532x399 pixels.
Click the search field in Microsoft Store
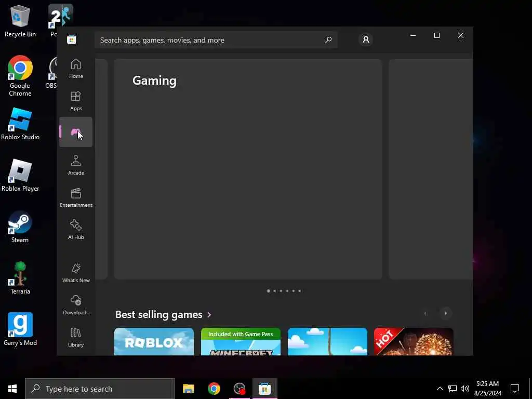click(216, 40)
